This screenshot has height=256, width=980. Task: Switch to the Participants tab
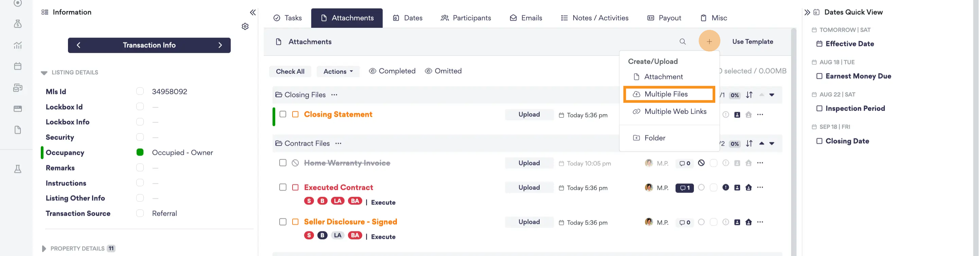[x=466, y=18]
